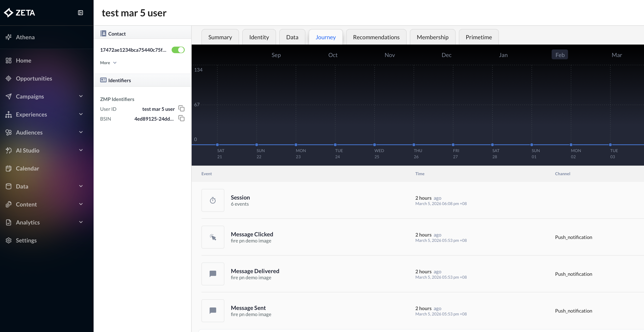644x332 pixels.
Task: Switch to the Summary tab
Action: tap(220, 37)
